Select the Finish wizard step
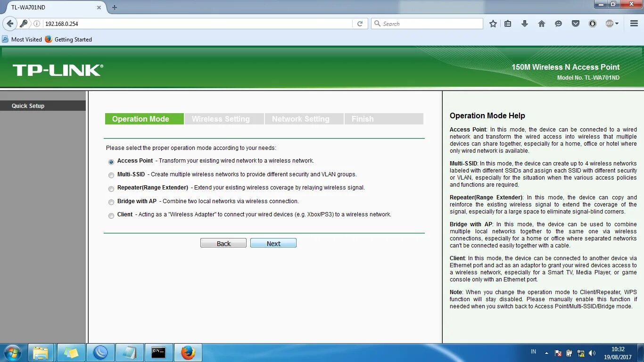This screenshot has width=644, height=362. pyautogui.click(x=384, y=119)
